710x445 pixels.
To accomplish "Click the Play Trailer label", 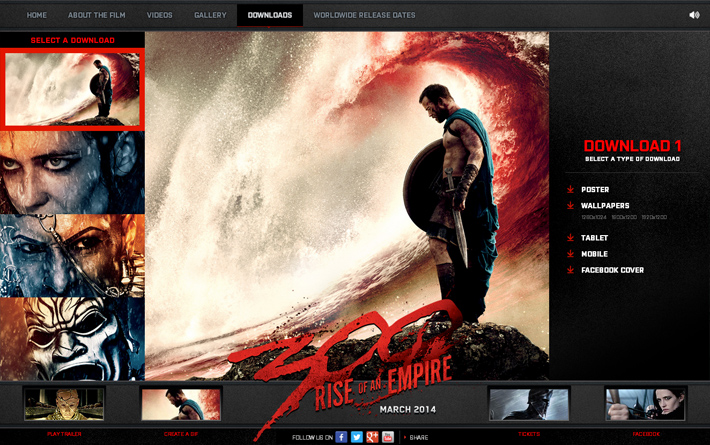I will click(x=64, y=434).
